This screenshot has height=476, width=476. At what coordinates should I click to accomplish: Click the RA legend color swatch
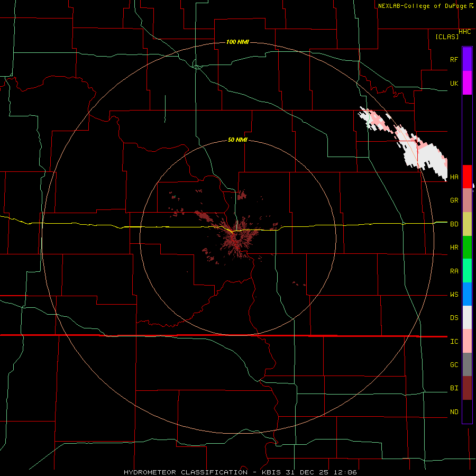click(x=467, y=271)
